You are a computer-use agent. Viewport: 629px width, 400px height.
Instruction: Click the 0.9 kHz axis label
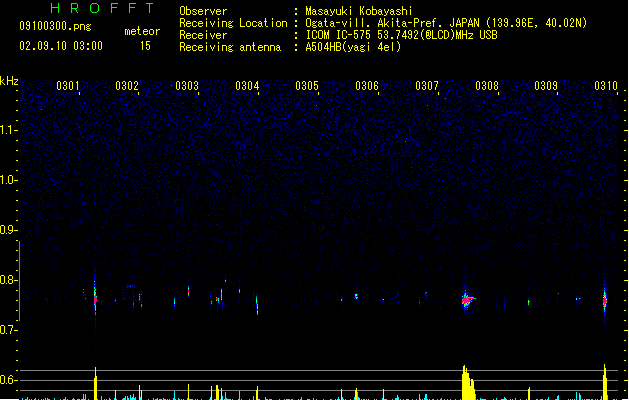coord(8,230)
